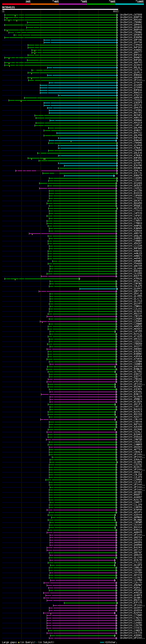Select hit UniRef100_B8ASX0
Viewport: 146px width, 644px height.
click(131, 93)
